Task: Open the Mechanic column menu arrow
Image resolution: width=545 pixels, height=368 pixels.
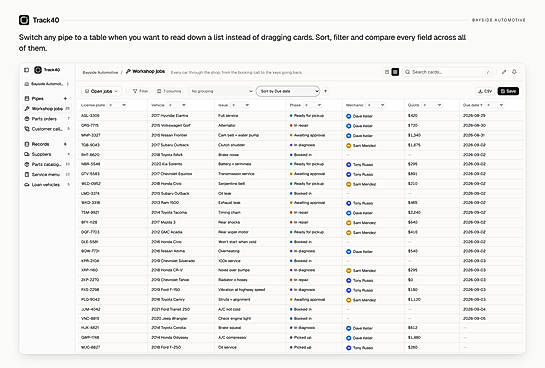Action: [382, 105]
